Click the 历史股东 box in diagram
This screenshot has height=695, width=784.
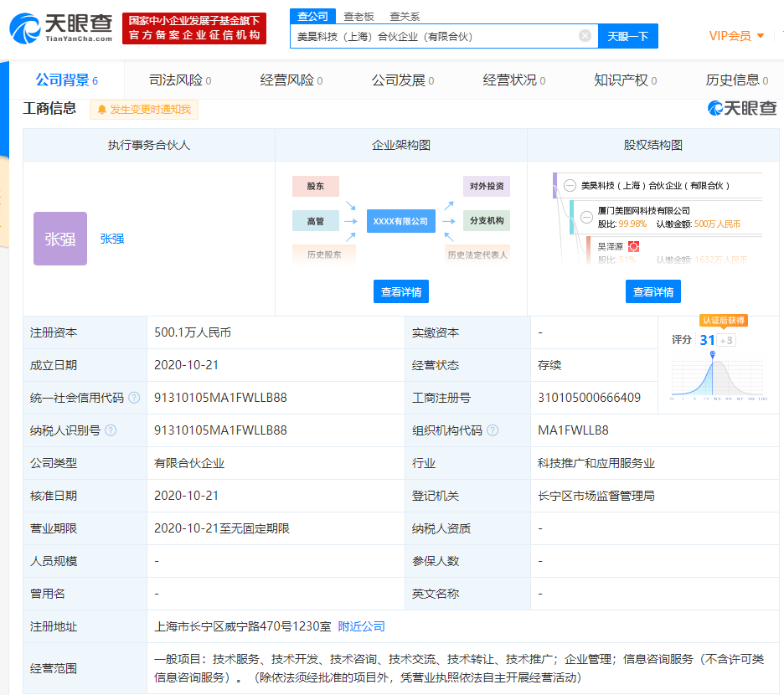point(324,255)
